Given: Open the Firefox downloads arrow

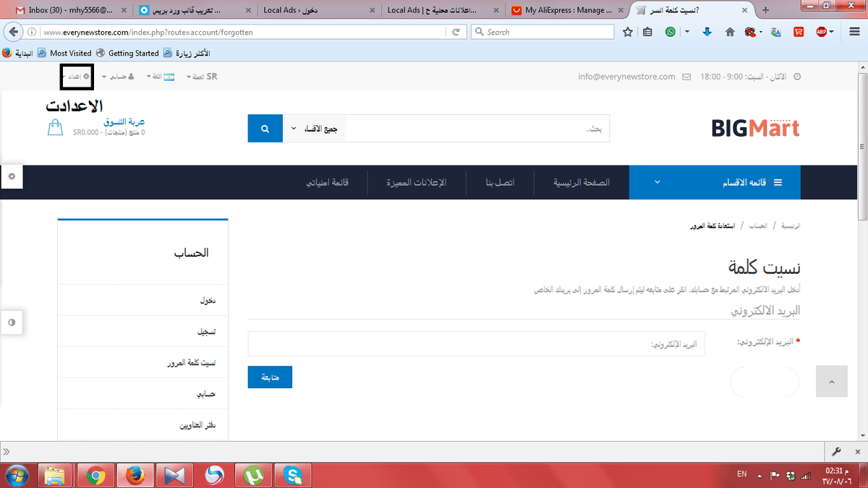Looking at the screenshot, I should 707,32.
